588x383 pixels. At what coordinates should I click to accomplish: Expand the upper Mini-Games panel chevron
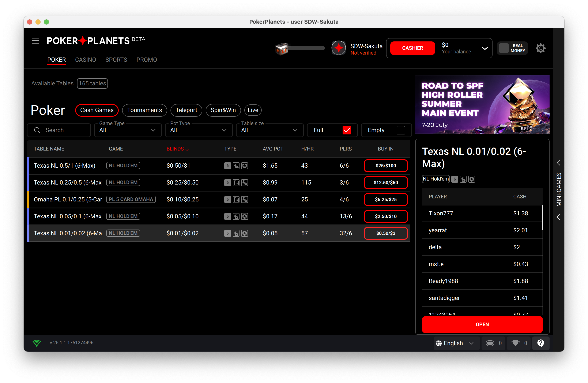tap(558, 163)
